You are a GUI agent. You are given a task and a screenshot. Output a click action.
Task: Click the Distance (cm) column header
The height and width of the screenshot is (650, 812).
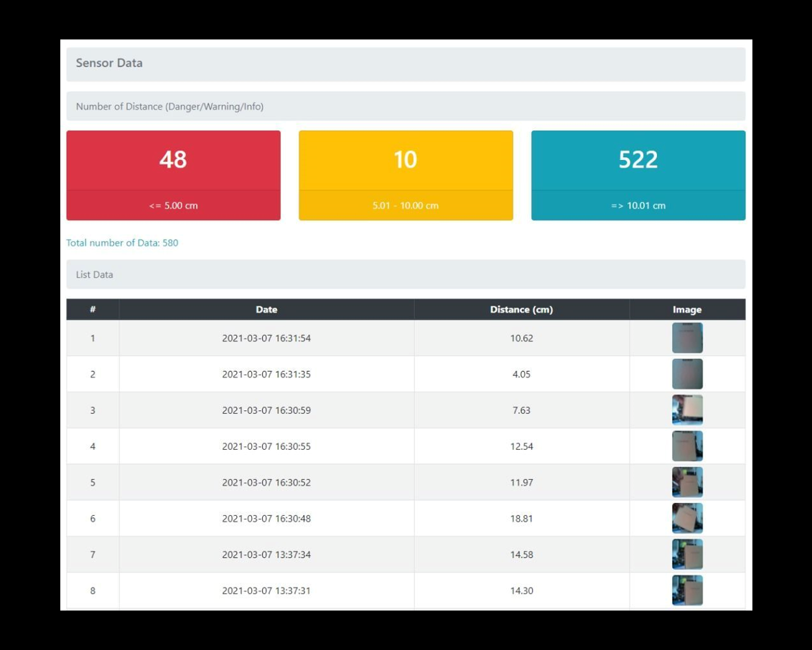click(521, 310)
